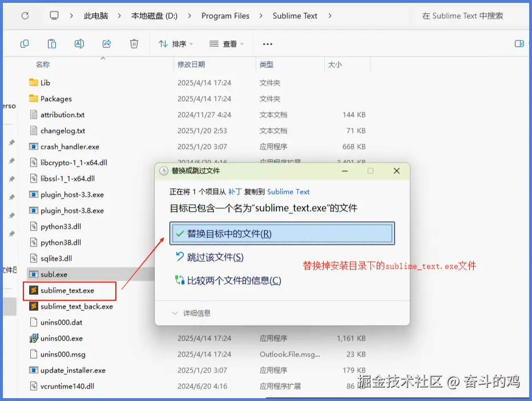The height and width of the screenshot is (401, 532).
Task: Expand 详细信息 in replace dialog
Action: coord(192,313)
